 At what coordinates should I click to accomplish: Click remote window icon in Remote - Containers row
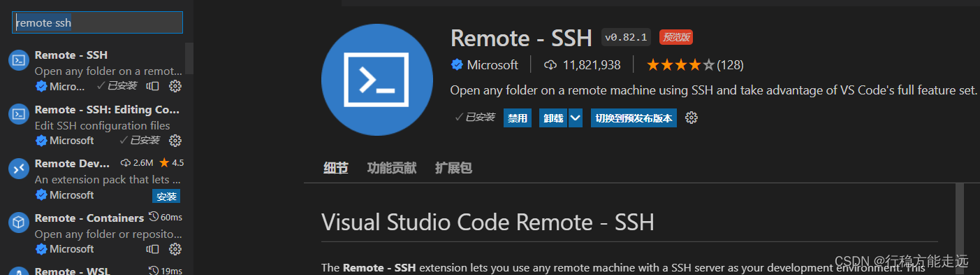coord(152,249)
